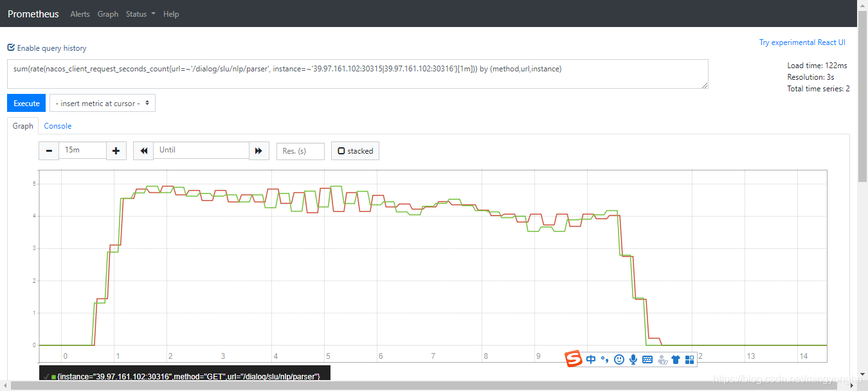The width and height of the screenshot is (868, 391).
Task: Open the Try experimental React UI link
Action: (802, 42)
